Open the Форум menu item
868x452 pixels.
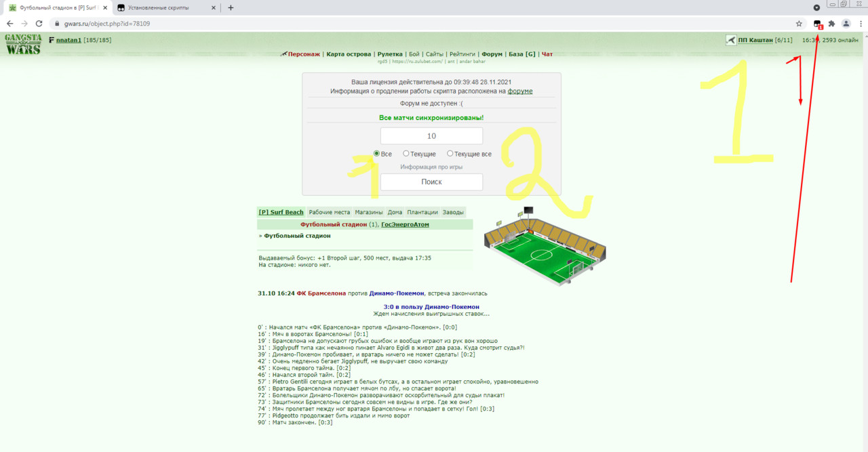492,54
